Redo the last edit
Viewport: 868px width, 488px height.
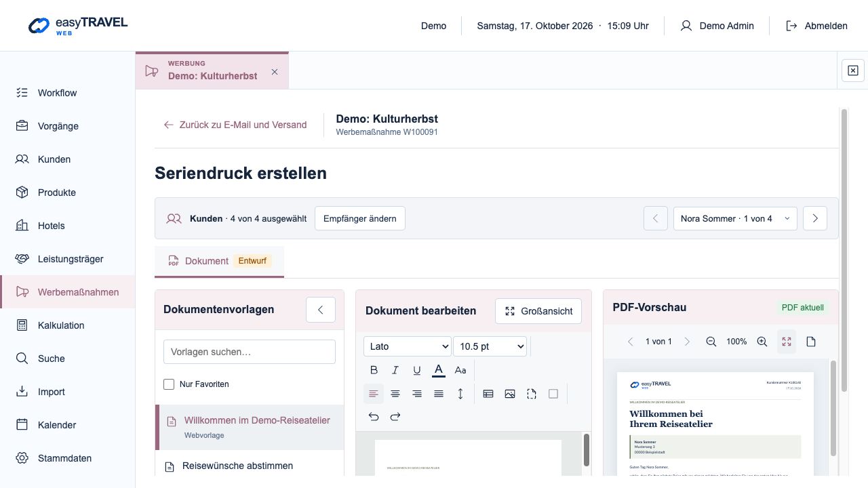pos(395,417)
